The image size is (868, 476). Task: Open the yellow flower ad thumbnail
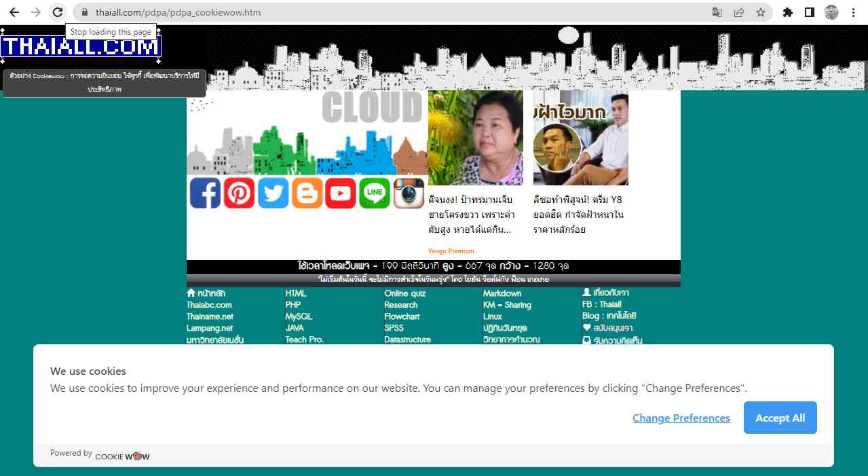point(475,138)
